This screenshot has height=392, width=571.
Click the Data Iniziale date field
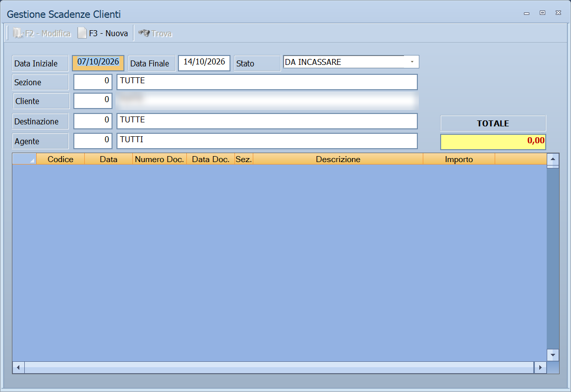[x=98, y=62]
